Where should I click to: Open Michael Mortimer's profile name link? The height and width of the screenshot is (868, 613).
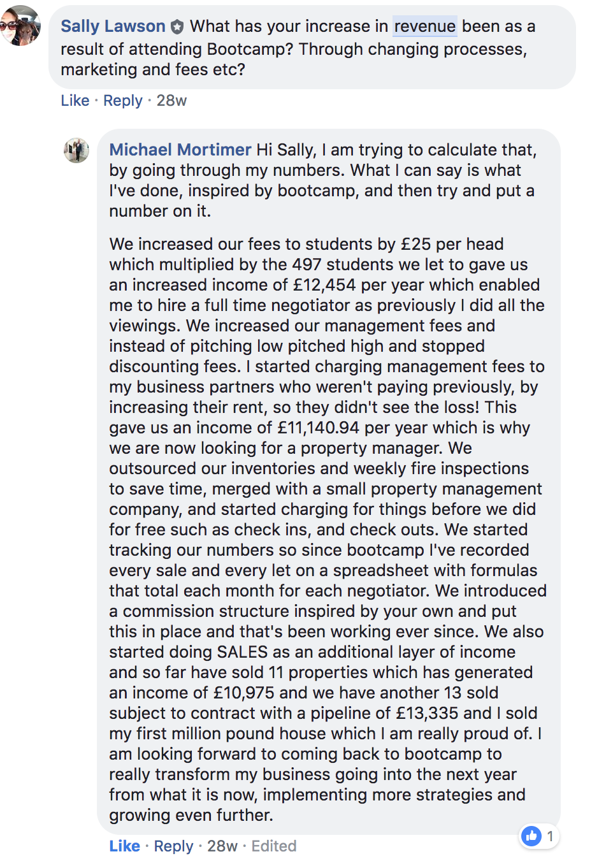tap(180, 150)
